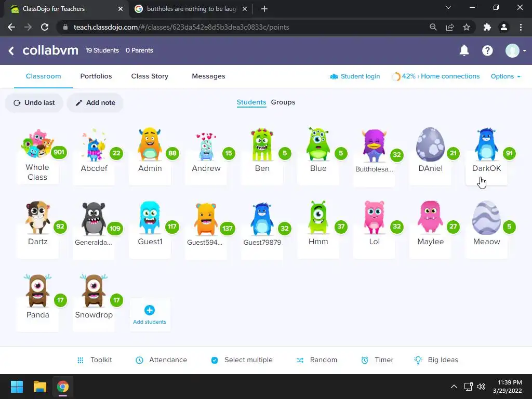The width and height of the screenshot is (532, 399).
Task: Select Ben green monster avatar
Action: [x=262, y=144]
